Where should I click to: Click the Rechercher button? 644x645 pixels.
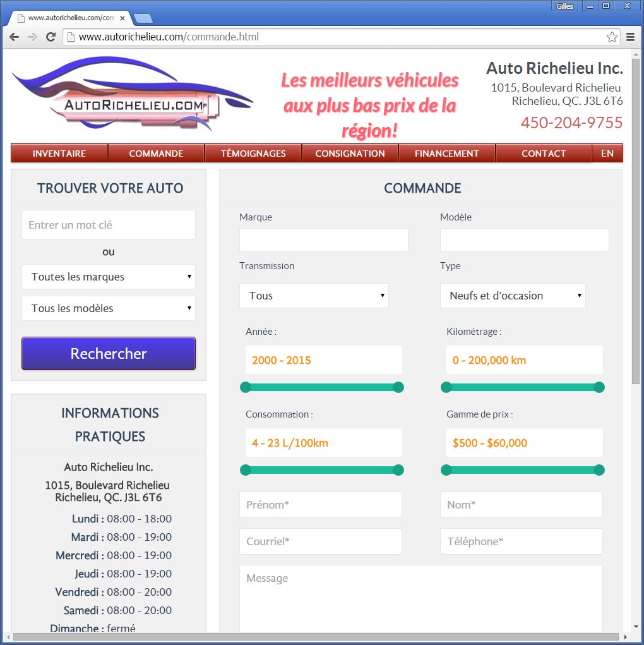pyautogui.click(x=109, y=354)
